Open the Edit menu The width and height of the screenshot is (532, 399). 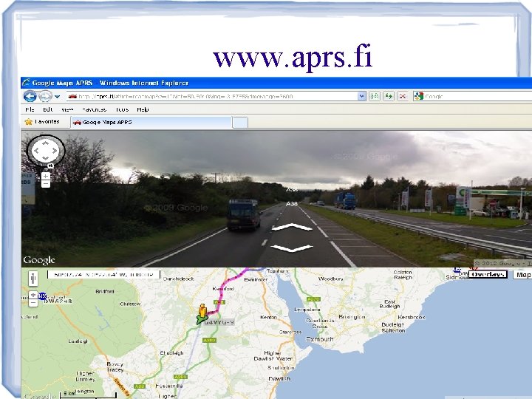point(47,109)
